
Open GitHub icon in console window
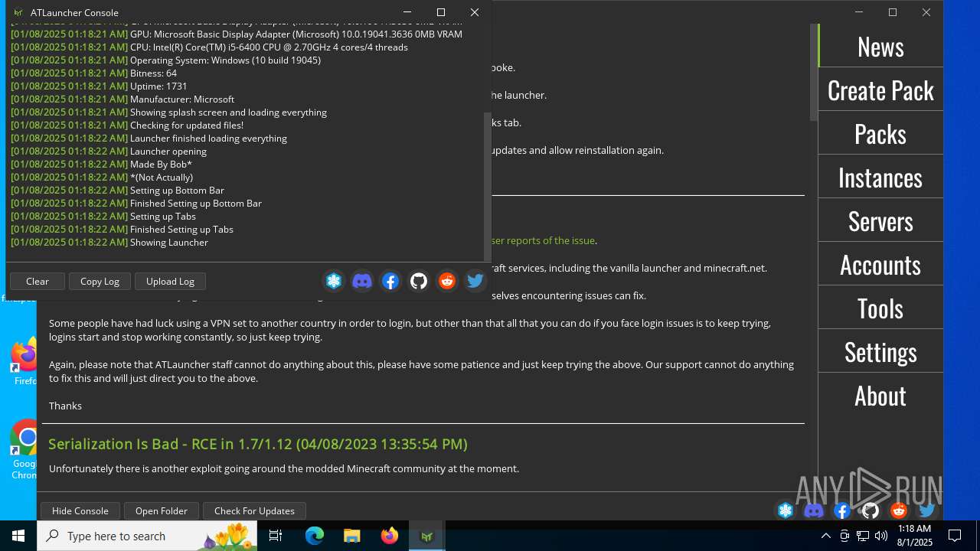[419, 281]
